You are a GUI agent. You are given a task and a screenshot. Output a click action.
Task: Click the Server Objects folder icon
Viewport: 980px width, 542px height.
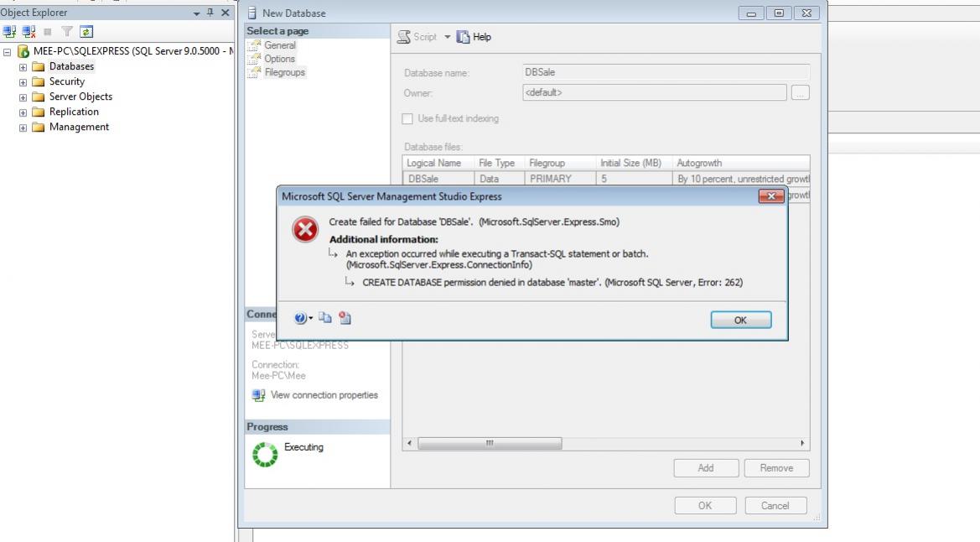pos(38,96)
